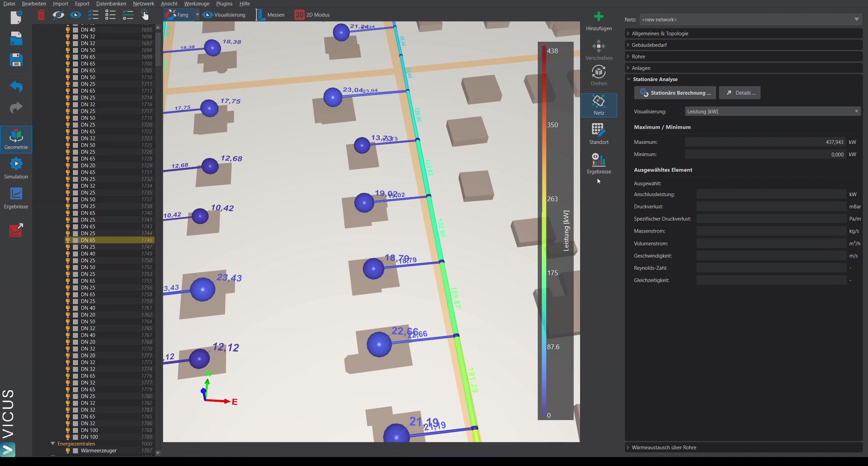Toggle lightbulb visibility of pipe 1695
This screenshot has width=868, height=466.
click(x=68, y=30)
